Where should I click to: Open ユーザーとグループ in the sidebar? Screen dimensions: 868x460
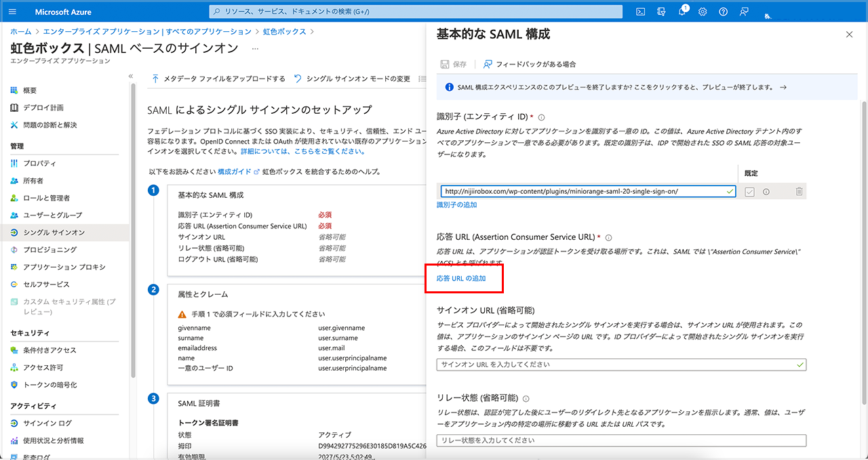pyautogui.click(x=52, y=215)
